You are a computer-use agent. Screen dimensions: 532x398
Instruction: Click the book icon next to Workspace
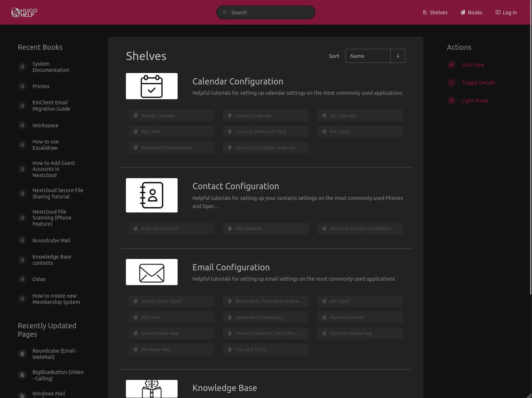(22, 125)
